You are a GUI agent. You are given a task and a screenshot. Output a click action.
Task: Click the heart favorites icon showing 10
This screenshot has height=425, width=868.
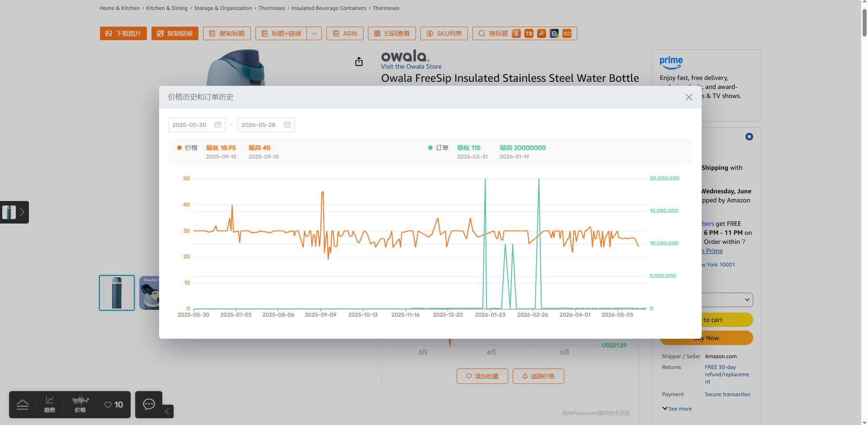coord(113,405)
